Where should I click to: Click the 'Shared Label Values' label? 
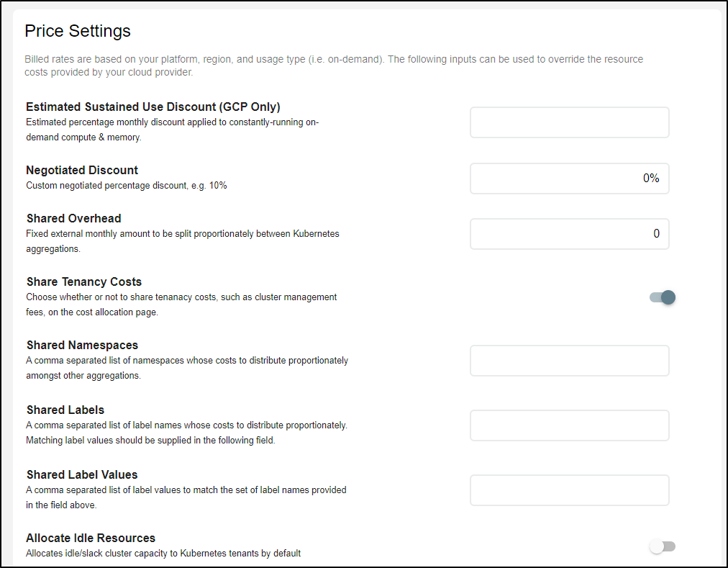(82, 474)
